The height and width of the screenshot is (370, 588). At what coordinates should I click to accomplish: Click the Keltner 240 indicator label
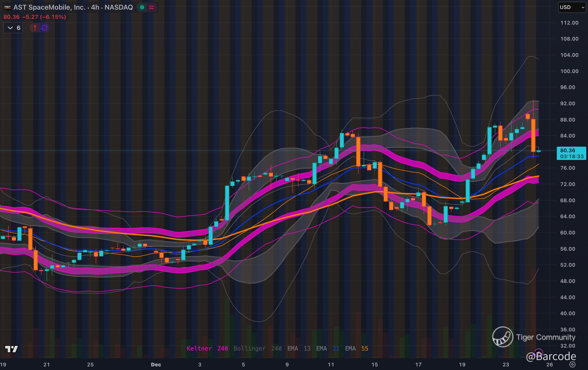click(x=207, y=348)
